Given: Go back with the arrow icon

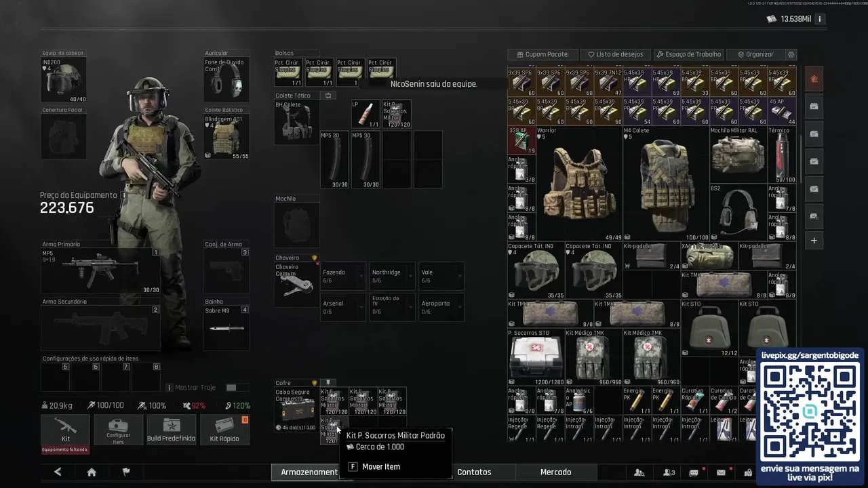Looking at the screenshot, I should coord(58,472).
